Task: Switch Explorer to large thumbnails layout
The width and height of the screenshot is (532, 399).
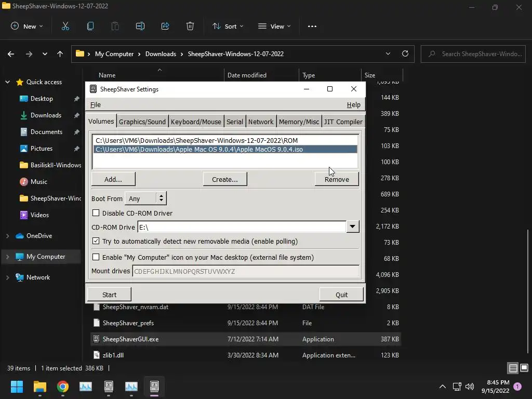Action: (524, 368)
